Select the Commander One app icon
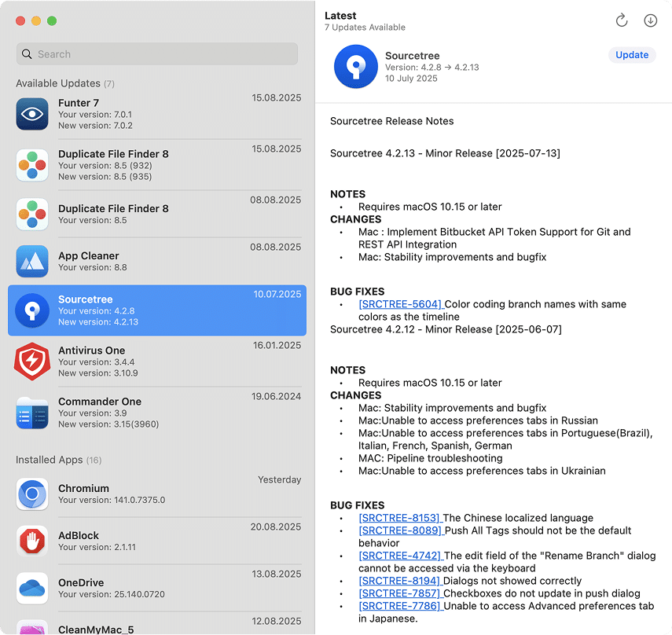This screenshot has height=635, width=672. pos(32,413)
